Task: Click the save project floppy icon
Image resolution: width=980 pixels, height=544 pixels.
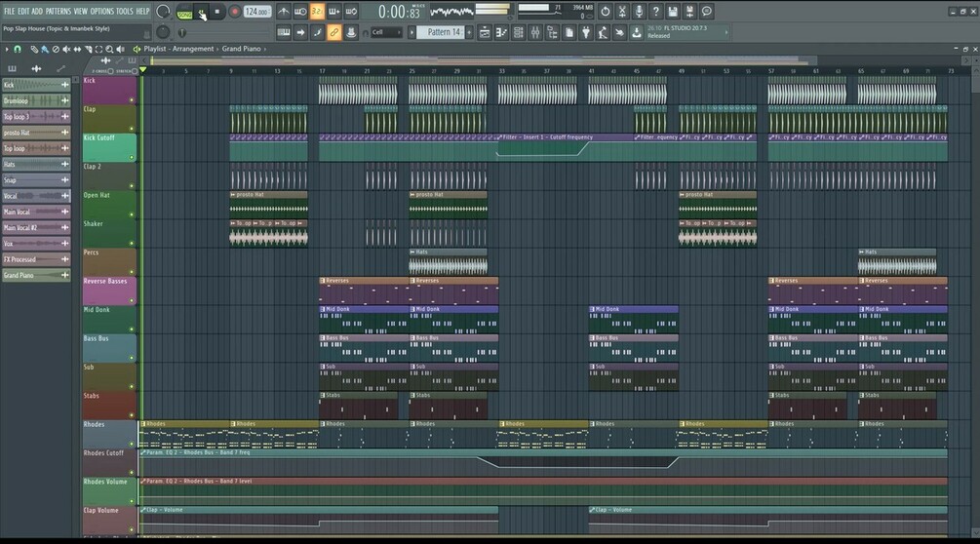Action: coord(673,12)
